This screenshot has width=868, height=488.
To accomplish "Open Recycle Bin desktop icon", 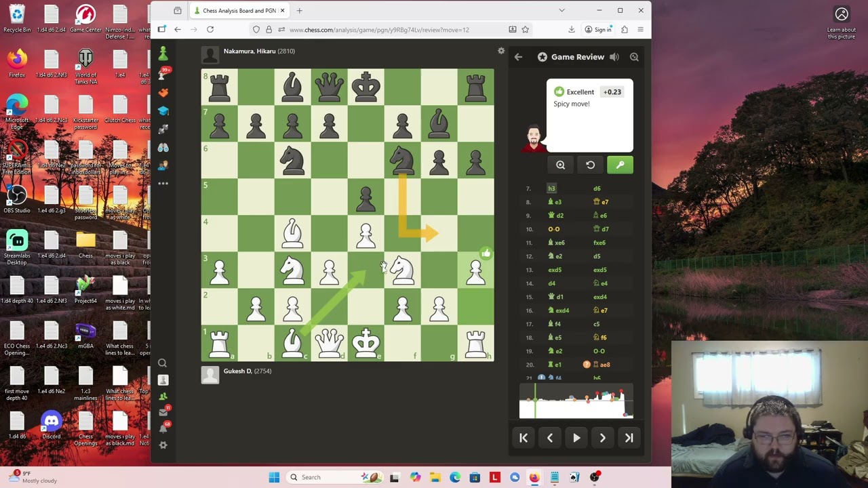I will click(x=17, y=19).
